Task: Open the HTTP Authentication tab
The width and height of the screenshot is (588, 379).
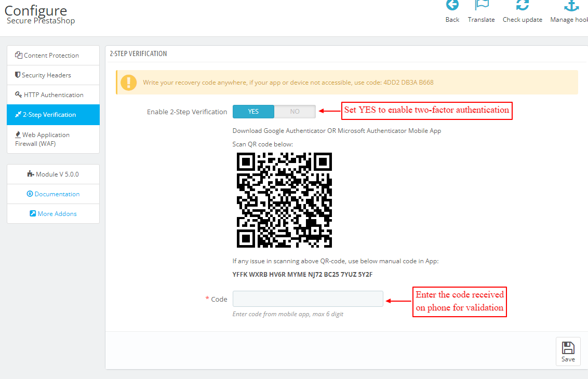Action: click(54, 95)
